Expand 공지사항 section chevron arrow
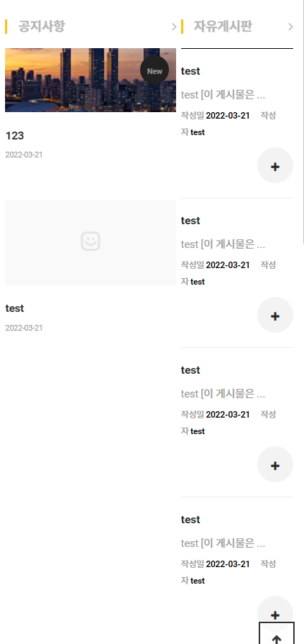This screenshot has height=644, width=304. coord(174,27)
